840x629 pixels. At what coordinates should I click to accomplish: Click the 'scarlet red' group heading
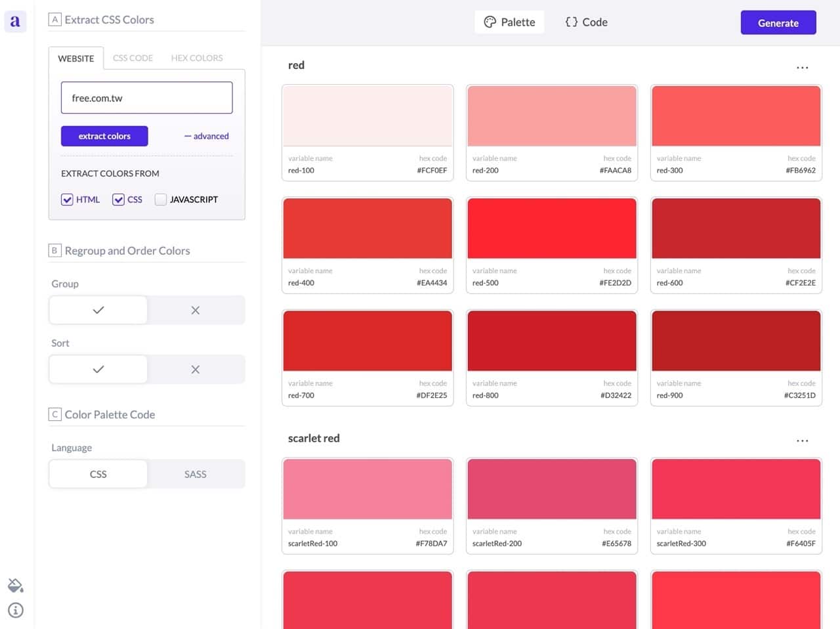(x=314, y=438)
